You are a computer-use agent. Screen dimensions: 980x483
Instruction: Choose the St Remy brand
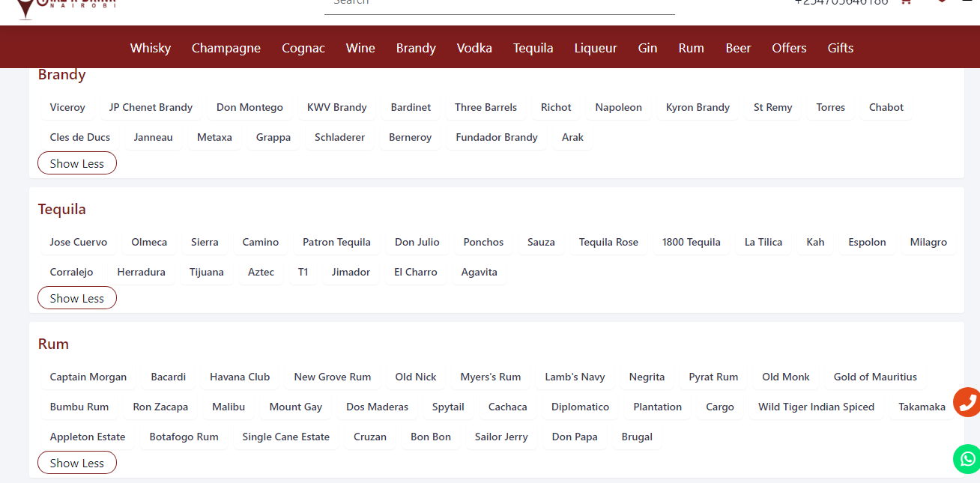773,107
